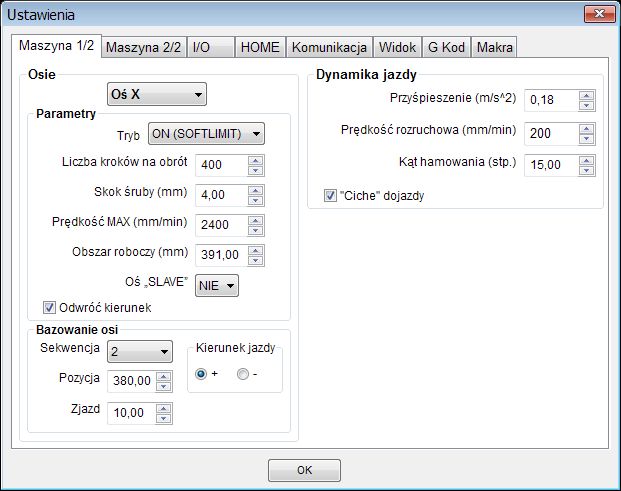Image resolution: width=621 pixels, height=491 pixels.
Task: Select the plus Kierunek jazdy radio button
Action: click(x=201, y=374)
